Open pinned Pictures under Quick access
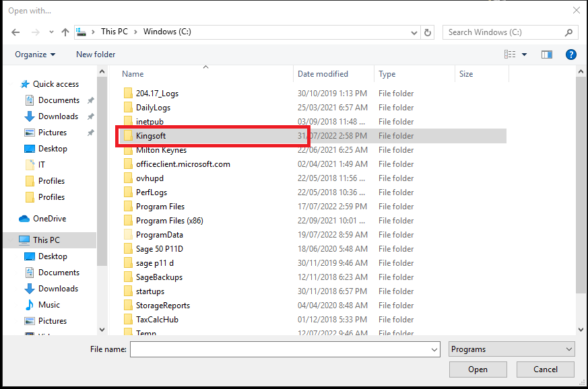The width and height of the screenshot is (588, 389). pyautogui.click(x=53, y=133)
